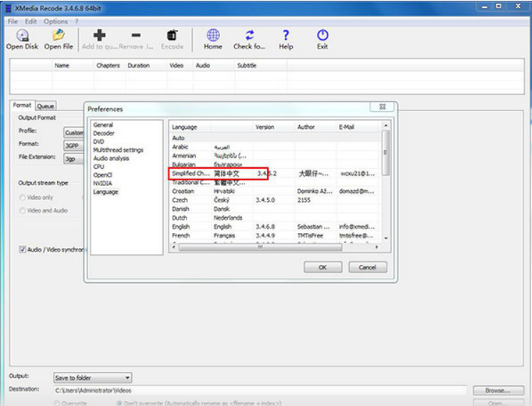Select the Video only radio button
This screenshot has height=406, width=532.
(23, 197)
